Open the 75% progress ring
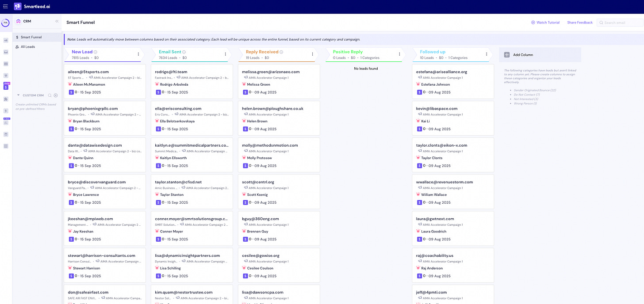This screenshot has width=644, height=304. pos(6,23)
